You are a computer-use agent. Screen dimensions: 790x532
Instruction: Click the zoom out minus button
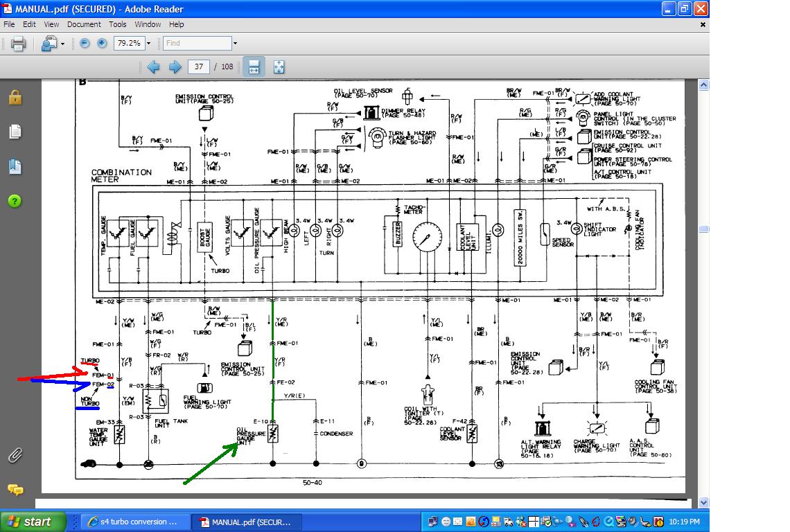[85, 44]
